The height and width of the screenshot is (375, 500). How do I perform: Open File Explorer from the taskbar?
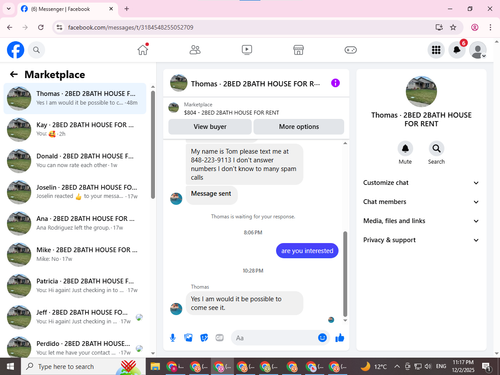click(x=155, y=367)
